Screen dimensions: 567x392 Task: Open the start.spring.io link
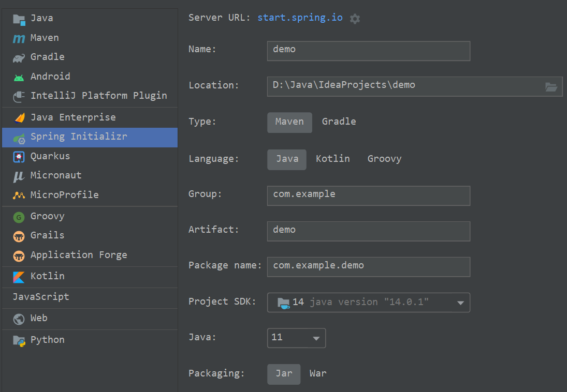(x=300, y=18)
